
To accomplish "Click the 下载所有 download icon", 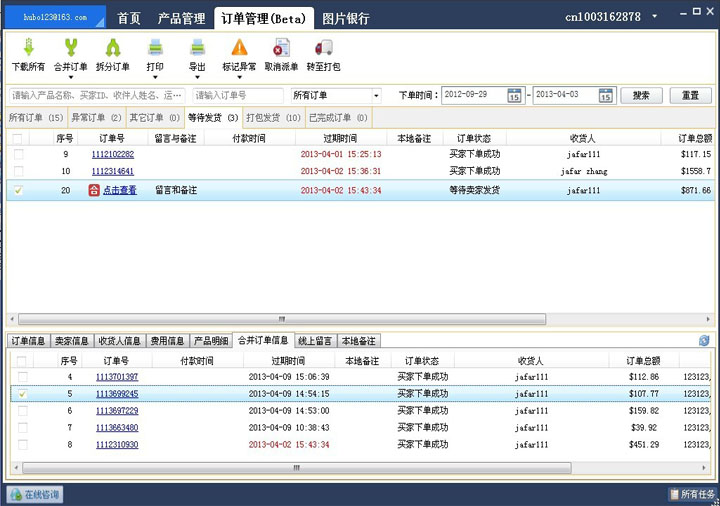I will tap(28, 47).
